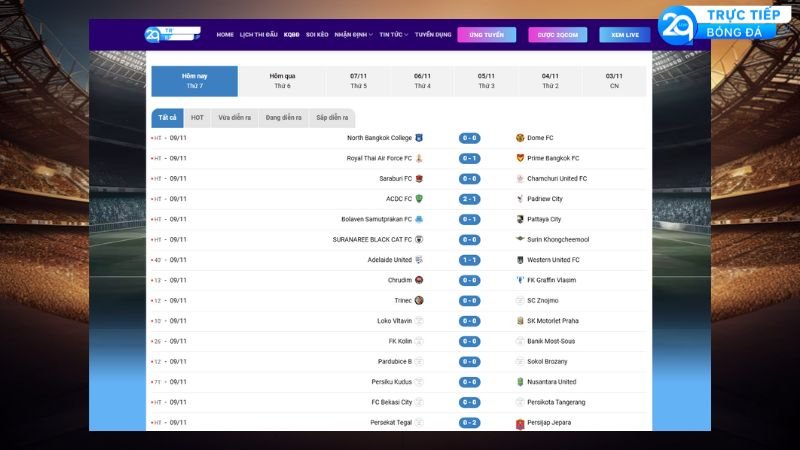Click the CƯỢC 2QCOM button
Image resolution: width=800 pixels, height=450 pixels.
coord(558,35)
